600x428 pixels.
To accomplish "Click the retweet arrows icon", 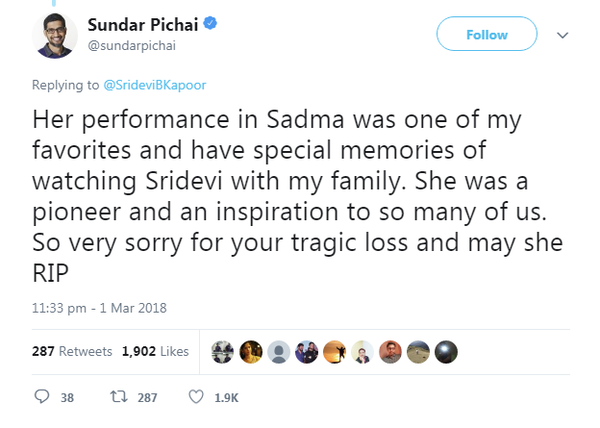I will [x=119, y=397].
